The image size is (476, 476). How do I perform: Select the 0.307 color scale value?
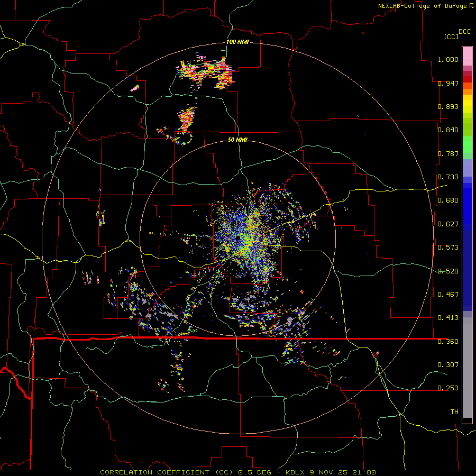point(448,364)
